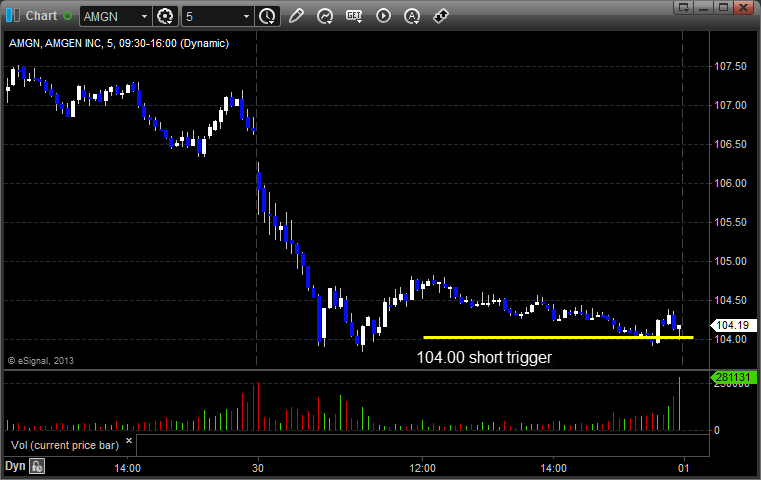The width and height of the screenshot is (761, 480).
Task: Click the 106.00 price axis label
Action: point(730,183)
